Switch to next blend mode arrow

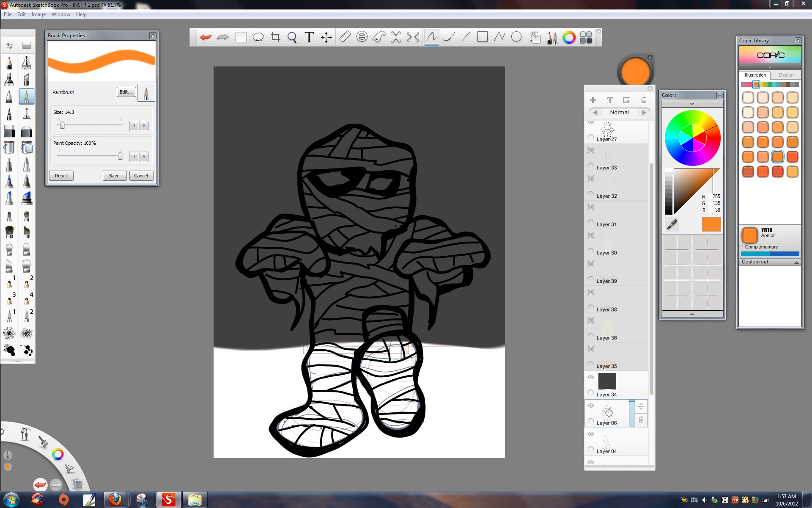pyautogui.click(x=644, y=113)
